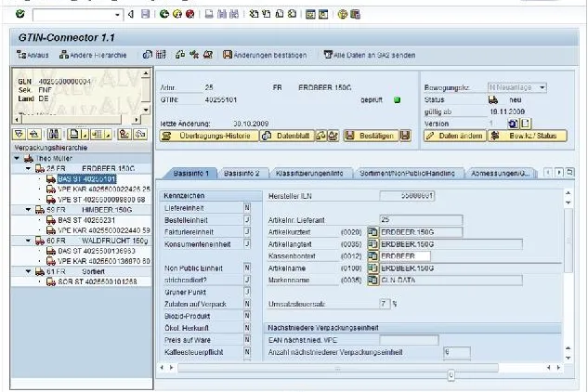Click the Customize Local Layout icon
This screenshot has width=588, height=392.
click(x=355, y=14)
